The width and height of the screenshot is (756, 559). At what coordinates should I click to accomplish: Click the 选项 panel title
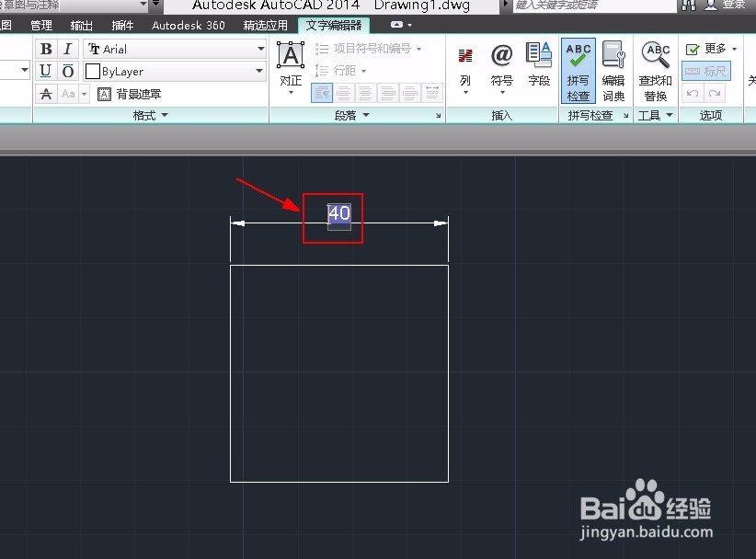[x=711, y=115]
